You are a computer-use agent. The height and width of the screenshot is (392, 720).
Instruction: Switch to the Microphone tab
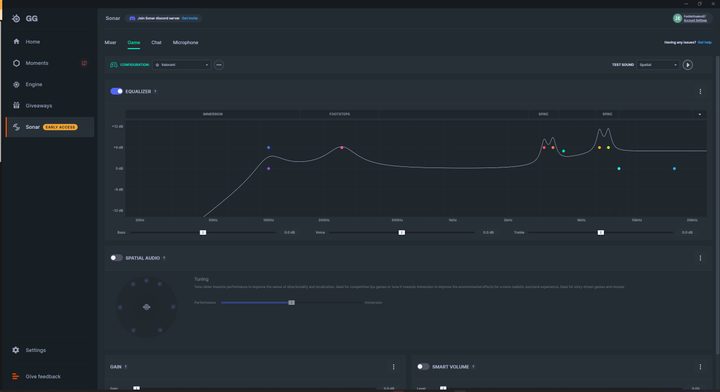pyautogui.click(x=186, y=42)
